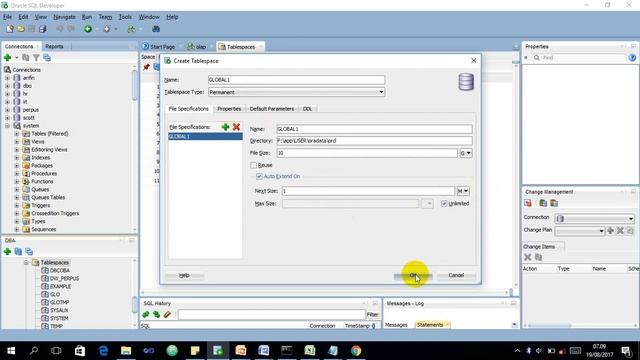Click the pin icon in Tablespaces tab

tap(146, 67)
